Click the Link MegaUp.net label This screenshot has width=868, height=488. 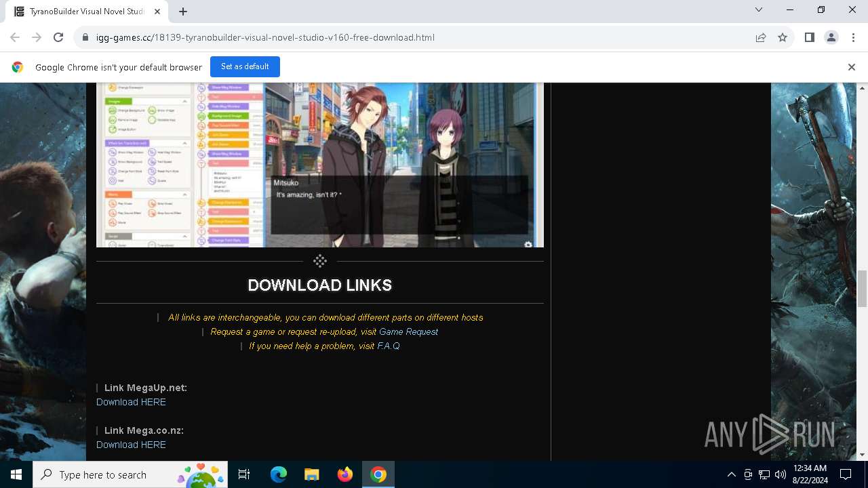tap(145, 388)
